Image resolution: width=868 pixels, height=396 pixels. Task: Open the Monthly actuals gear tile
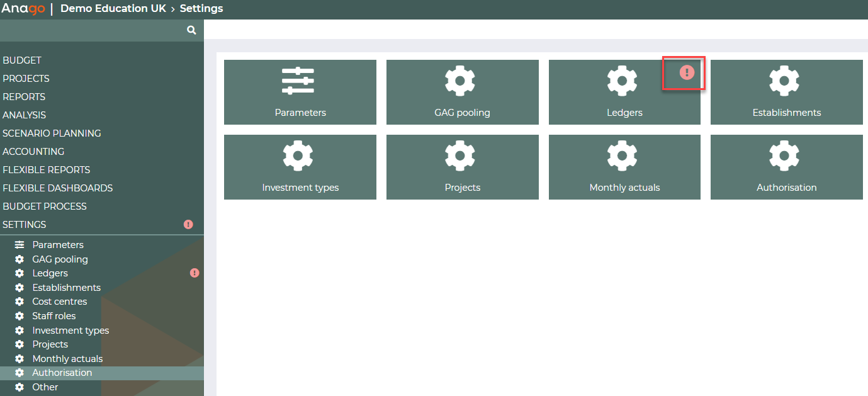pyautogui.click(x=624, y=167)
